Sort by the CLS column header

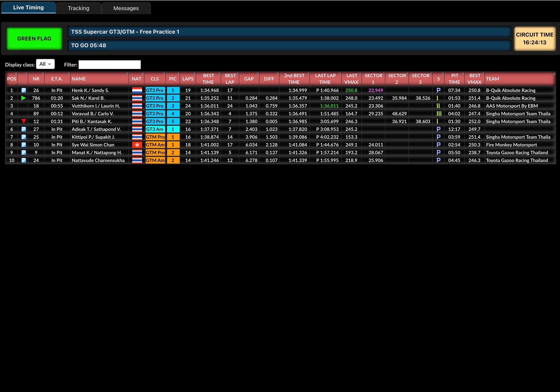pyautogui.click(x=155, y=79)
